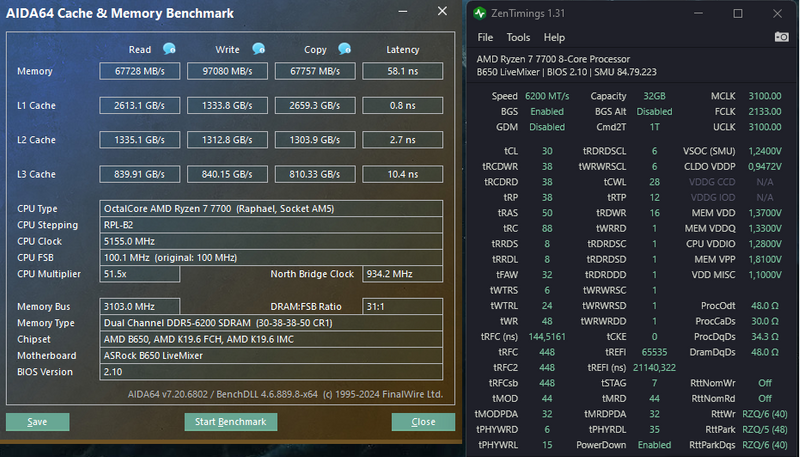Click tRFC (ns) value 144,5161
Image resolution: width=800 pixels, height=457 pixels.
[547, 337]
